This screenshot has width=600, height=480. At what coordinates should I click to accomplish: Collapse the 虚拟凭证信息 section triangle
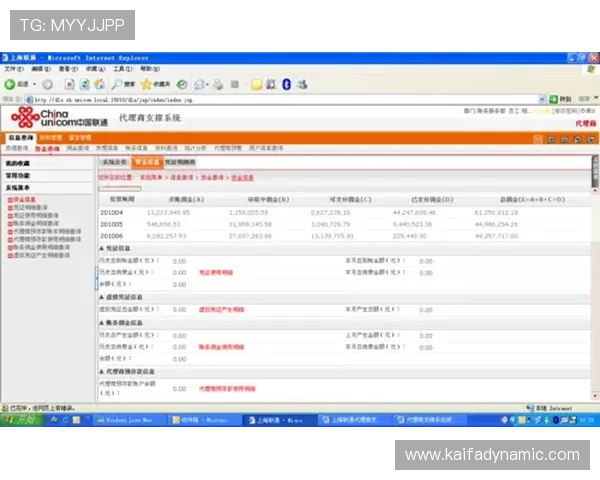coord(102,297)
